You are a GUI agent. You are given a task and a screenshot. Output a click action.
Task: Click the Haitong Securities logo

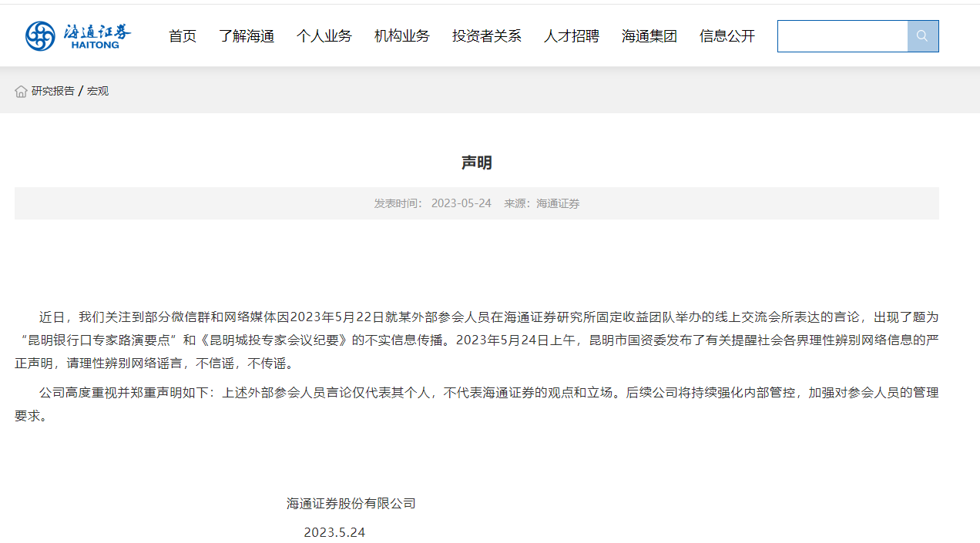78,36
